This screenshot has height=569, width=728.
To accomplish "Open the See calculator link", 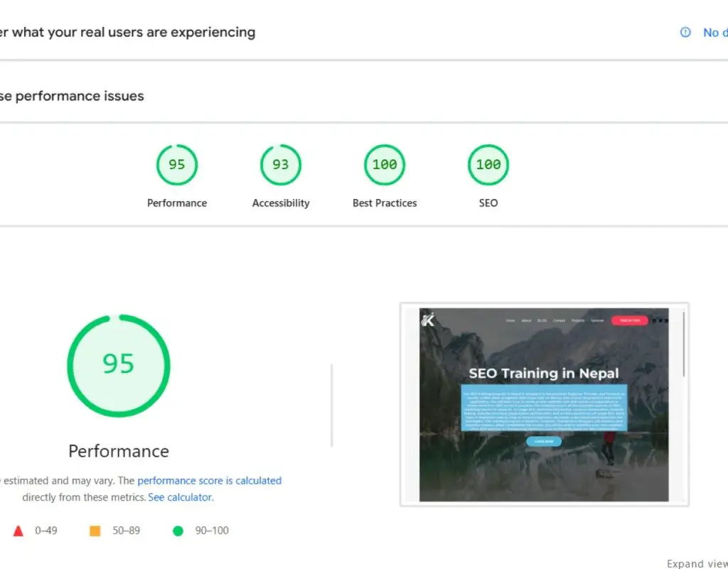I will click(180, 497).
